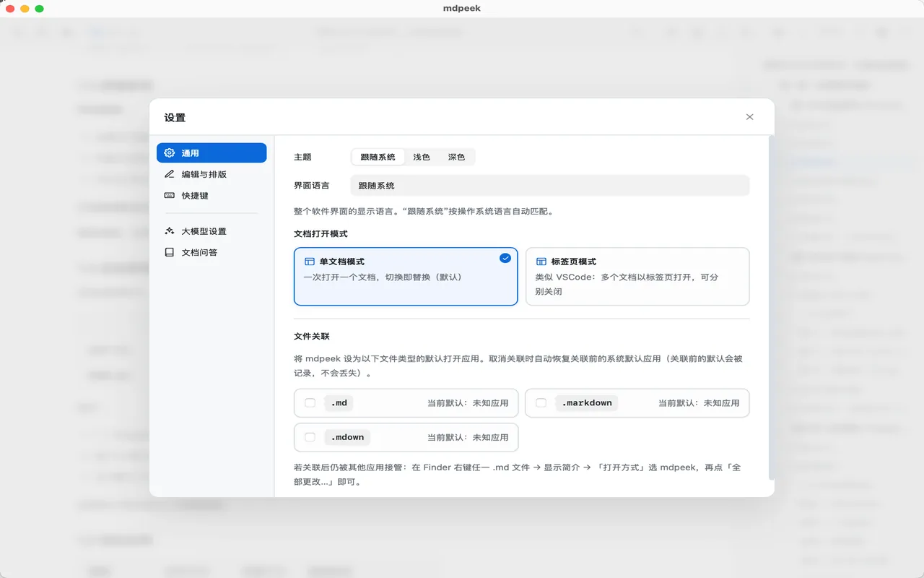Open the 界面语言 dropdown
Viewport: 924px width, 578px height.
click(550, 186)
